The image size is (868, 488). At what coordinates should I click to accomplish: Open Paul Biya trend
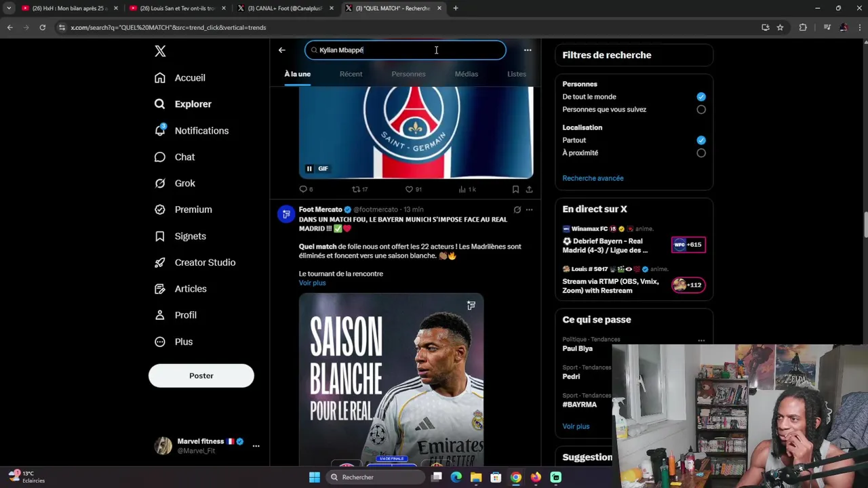(578, 348)
